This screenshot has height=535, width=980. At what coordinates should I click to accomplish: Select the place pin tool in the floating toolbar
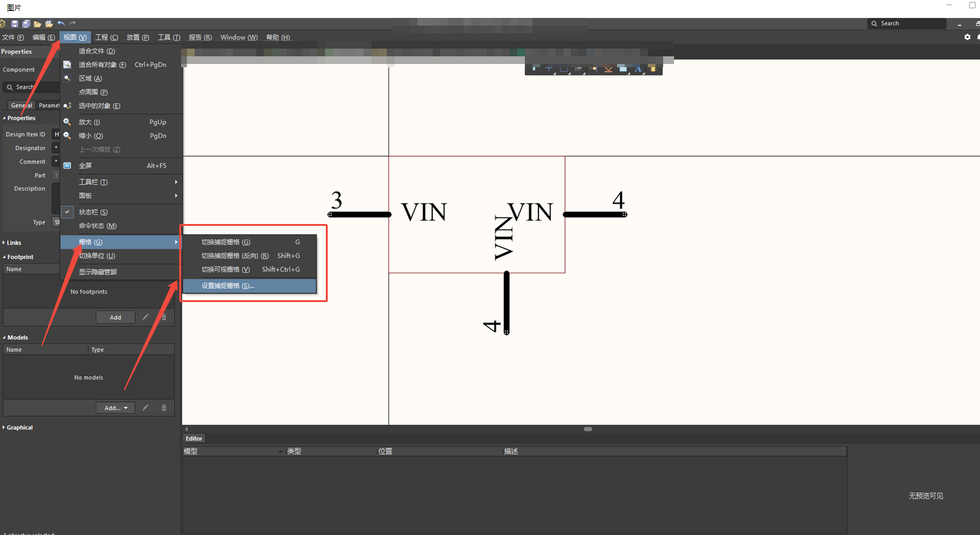(x=593, y=68)
